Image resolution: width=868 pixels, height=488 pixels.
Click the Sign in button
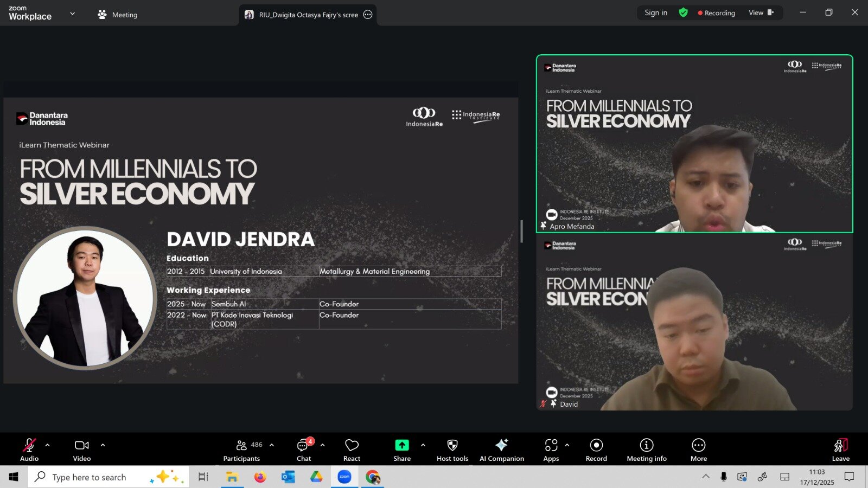coord(656,13)
